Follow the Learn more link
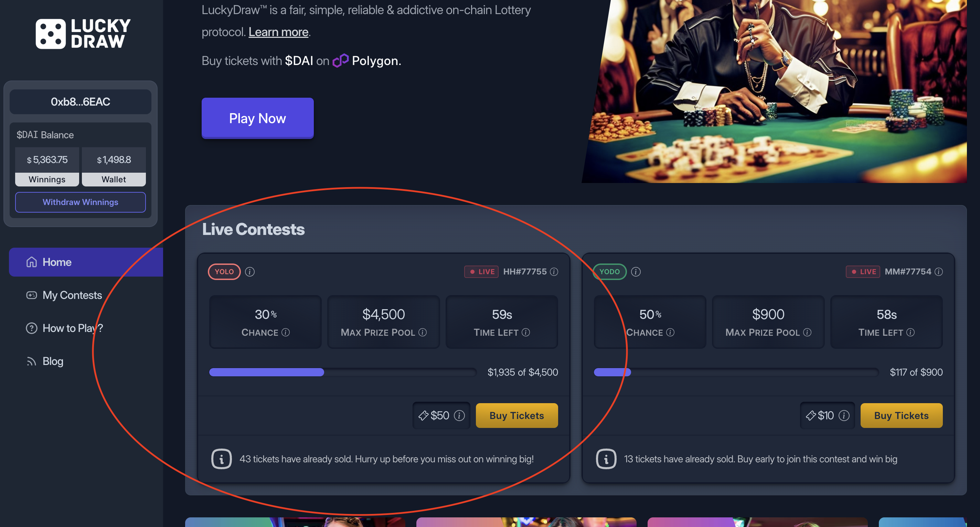The width and height of the screenshot is (980, 527). [278, 32]
